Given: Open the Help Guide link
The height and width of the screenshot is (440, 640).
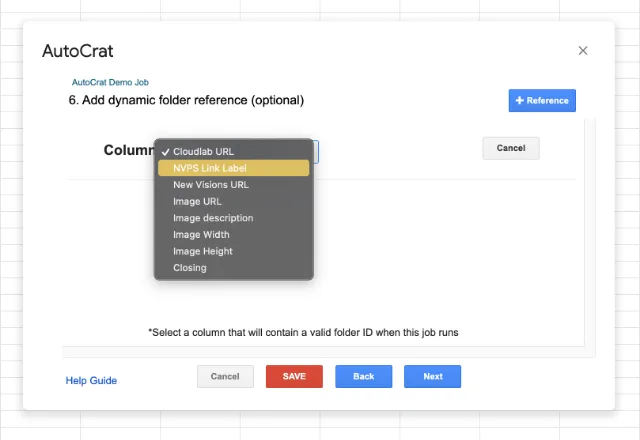Looking at the screenshot, I should pos(91,380).
